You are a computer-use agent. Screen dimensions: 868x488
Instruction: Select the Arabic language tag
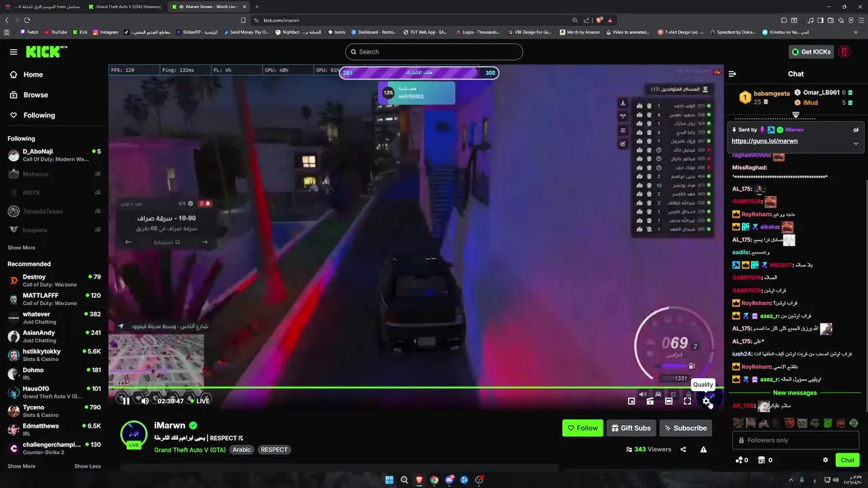tap(242, 449)
